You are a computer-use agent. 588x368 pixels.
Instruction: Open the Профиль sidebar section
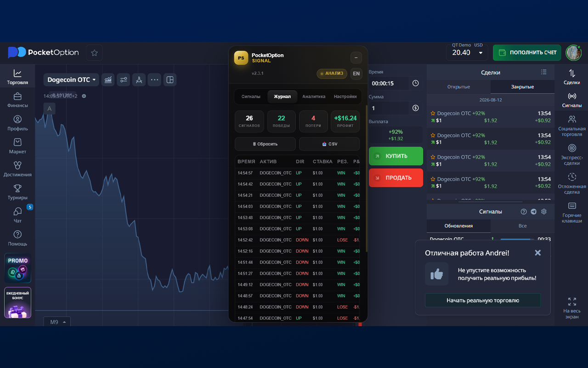tap(17, 123)
